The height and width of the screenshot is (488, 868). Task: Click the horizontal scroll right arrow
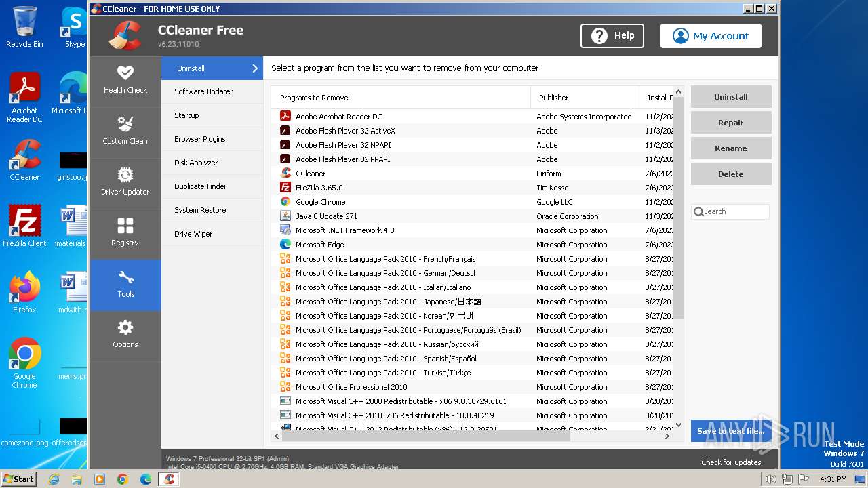pyautogui.click(x=667, y=436)
